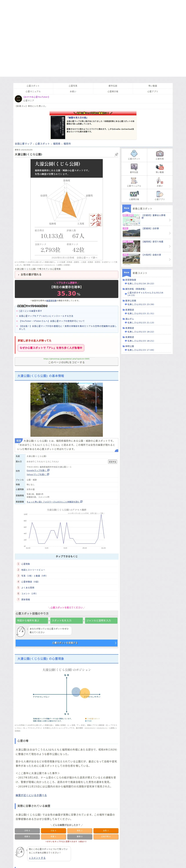Click the folder icon beside 握津公民館
Image resolution: width=186 pixels, height=868 pixels.
click(124, 301)
